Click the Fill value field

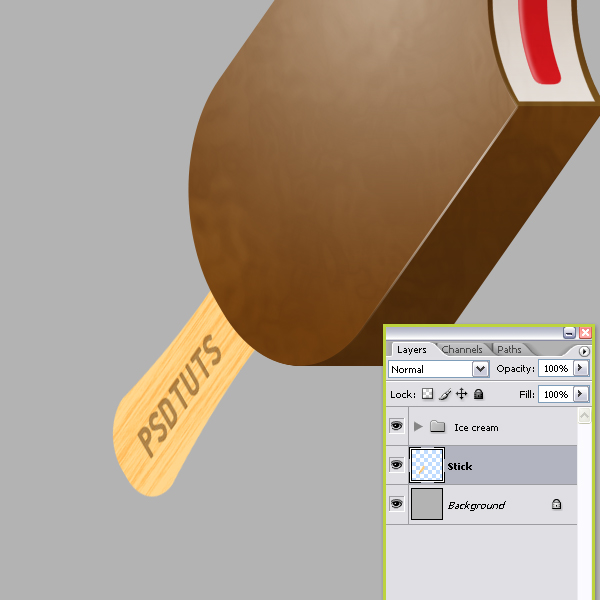[556, 394]
